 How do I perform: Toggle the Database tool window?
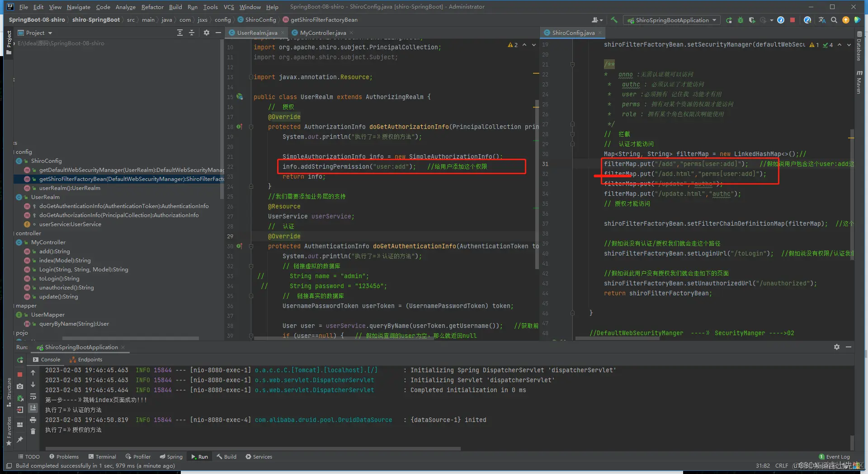(859, 47)
